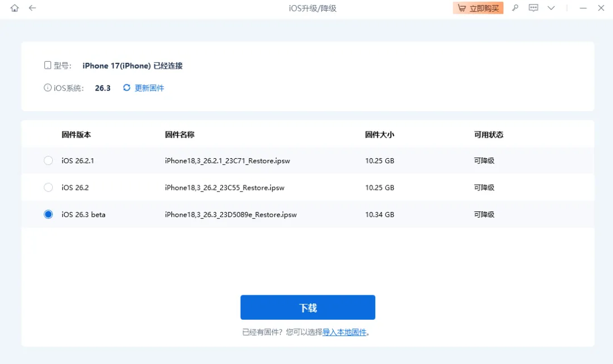Click the 26.3 iOS system version value
613x364 pixels.
[103, 88]
